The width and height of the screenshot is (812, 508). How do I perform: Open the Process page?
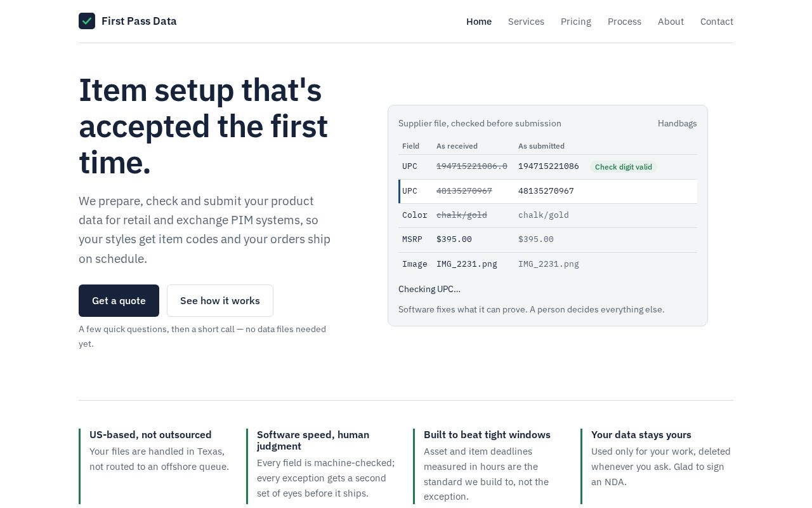click(624, 22)
